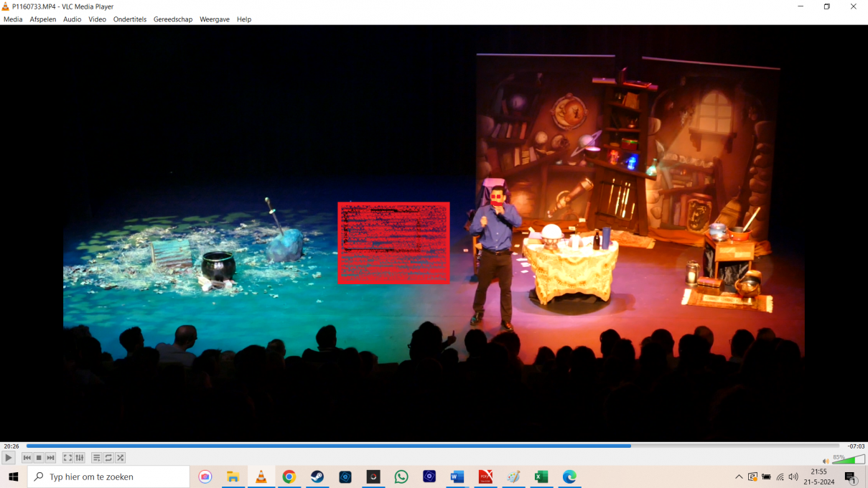
Task: Stop video playback
Action: (x=39, y=458)
